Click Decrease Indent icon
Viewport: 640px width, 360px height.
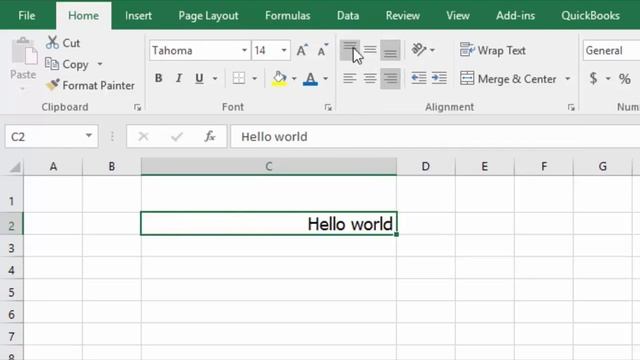pyautogui.click(x=419, y=78)
